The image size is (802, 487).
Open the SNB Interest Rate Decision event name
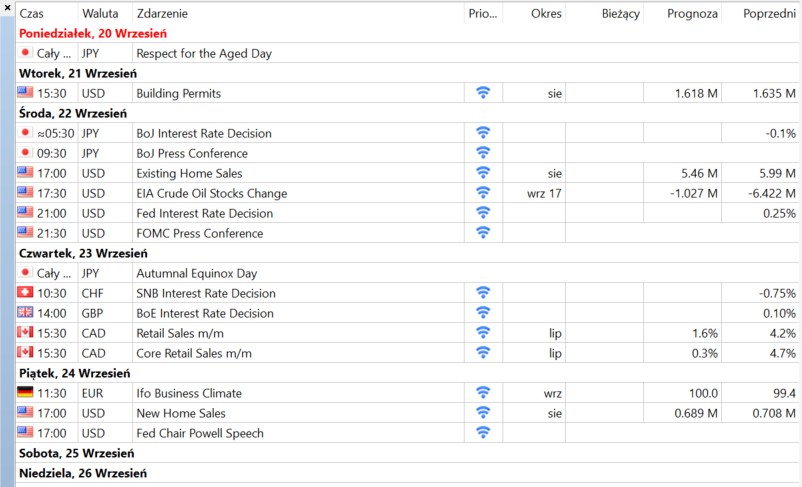pyautogui.click(x=206, y=294)
